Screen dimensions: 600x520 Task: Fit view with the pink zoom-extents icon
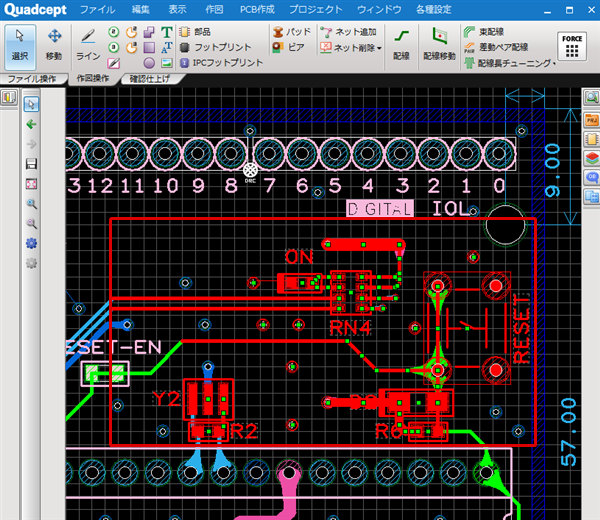point(31,184)
